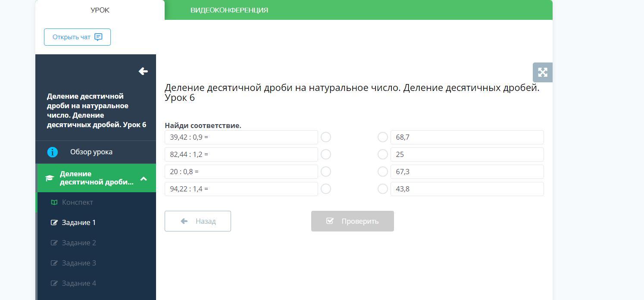Select radio button next to answer 43,8
644x300 pixels.
[382, 189]
